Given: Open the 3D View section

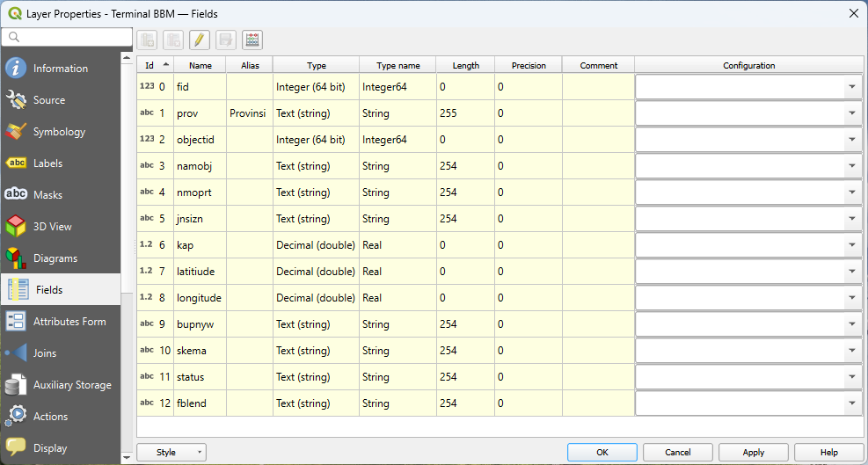Looking at the screenshot, I should click(x=52, y=227).
